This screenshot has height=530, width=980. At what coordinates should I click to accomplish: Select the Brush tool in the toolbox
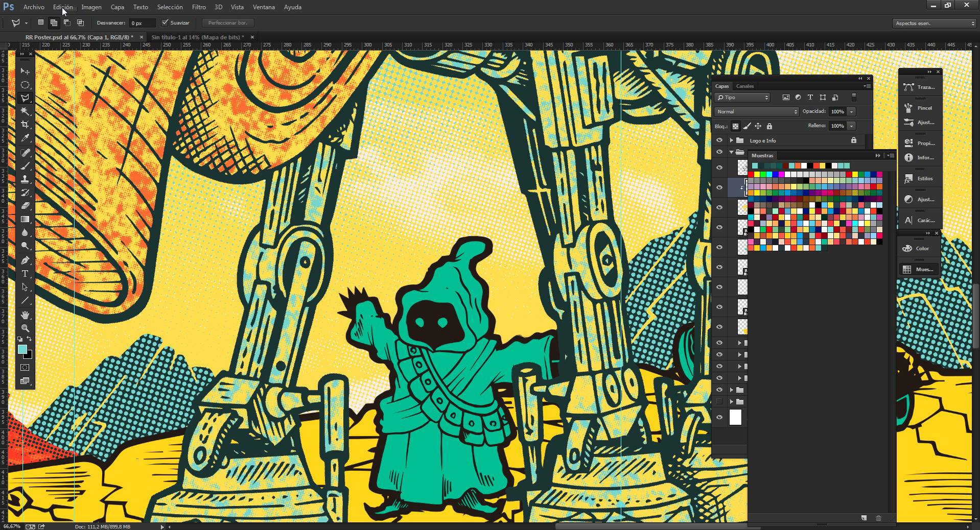(25, 166)
